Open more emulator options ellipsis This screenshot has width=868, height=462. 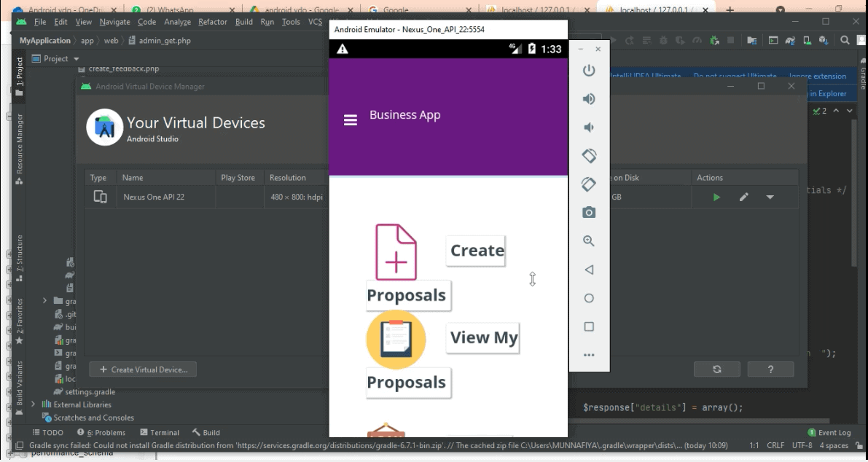click(589, 355)
